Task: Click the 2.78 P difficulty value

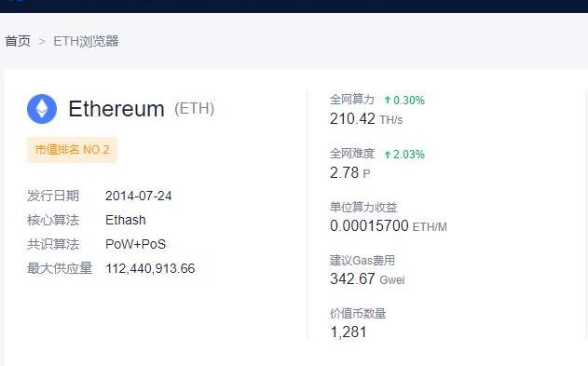Action: 349,172
